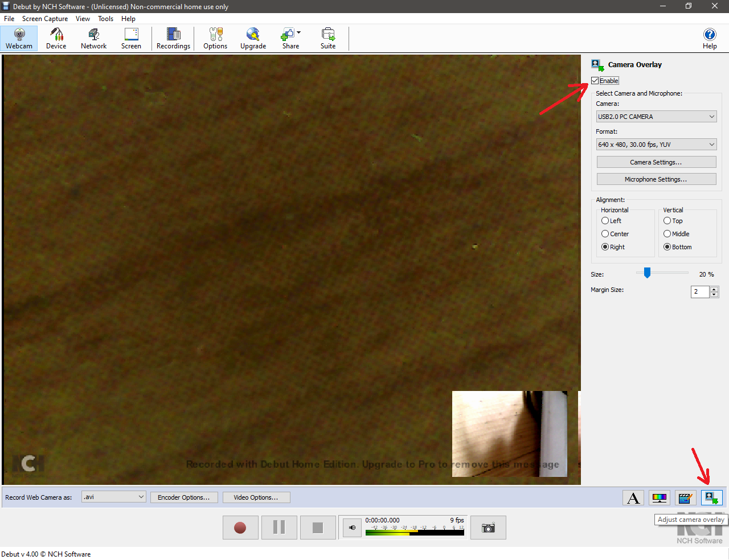This screenshot has height=560, width=729.
Task: Open the Screen Capture menu
Action: (45, 19)
